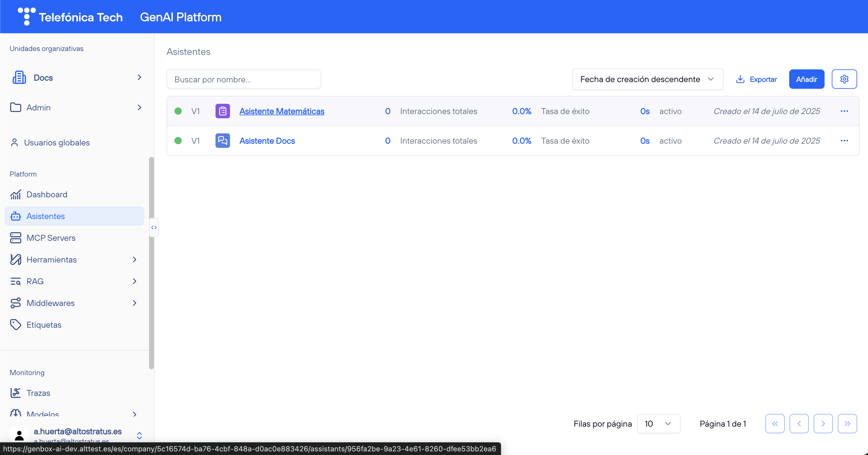The width and height of the screenshot is (868, 455).
Task: Click the Asistente Docs chat bubble icon
Action: coord(222,141)
